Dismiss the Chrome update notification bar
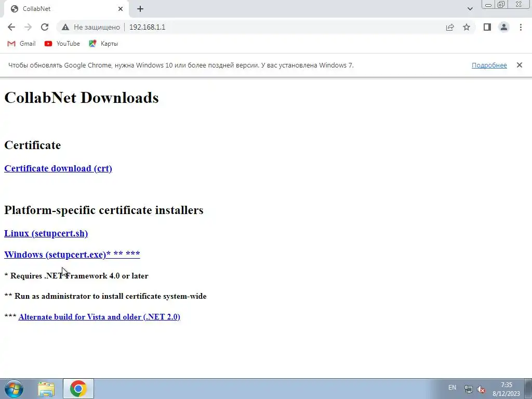This screenshot has width=532, height=399. click(x=520, y=65)
